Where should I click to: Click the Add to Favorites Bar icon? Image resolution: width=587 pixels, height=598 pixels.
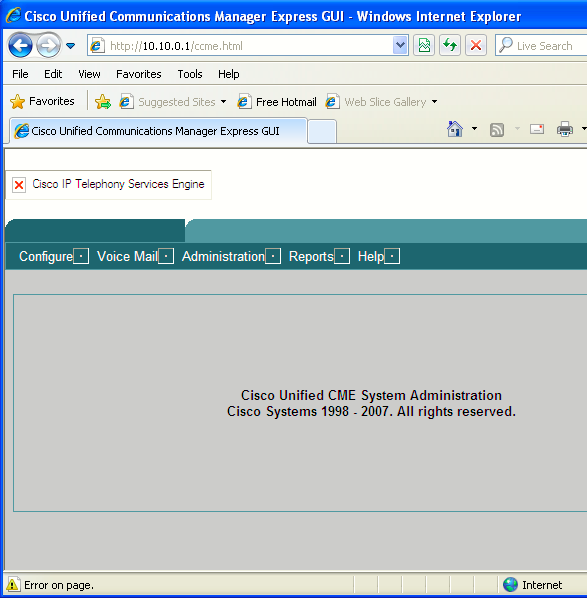pyautogui.click(x=103, y=102)
